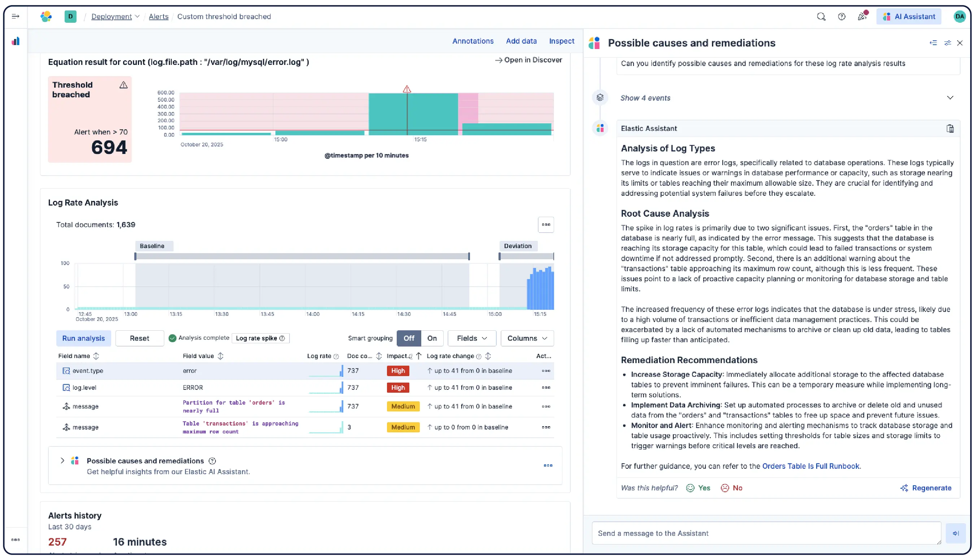Select the Inspect menu item

(x=562, y=41)
